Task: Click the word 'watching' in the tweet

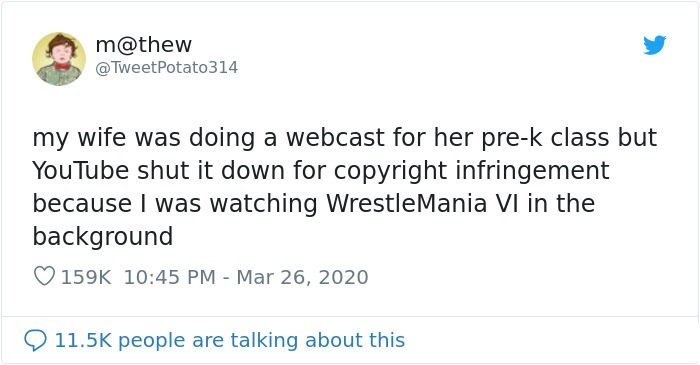Action: (x=263, y=205)
